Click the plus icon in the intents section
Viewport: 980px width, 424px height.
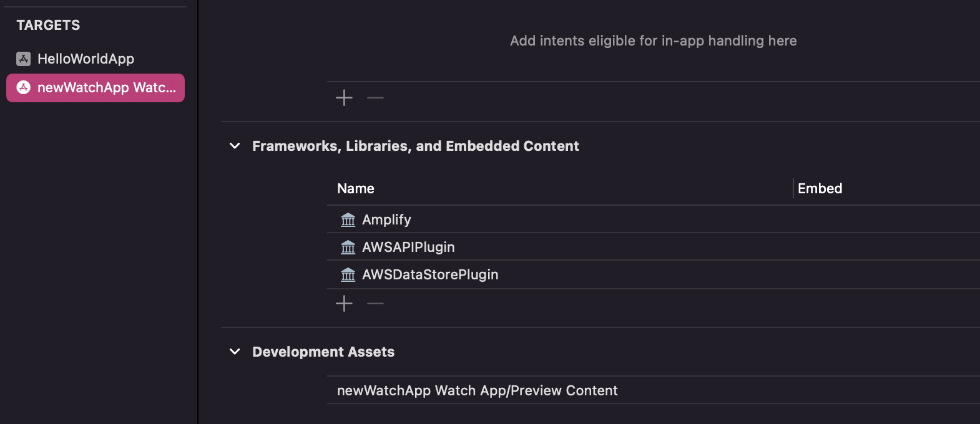[x=343, y=97]
